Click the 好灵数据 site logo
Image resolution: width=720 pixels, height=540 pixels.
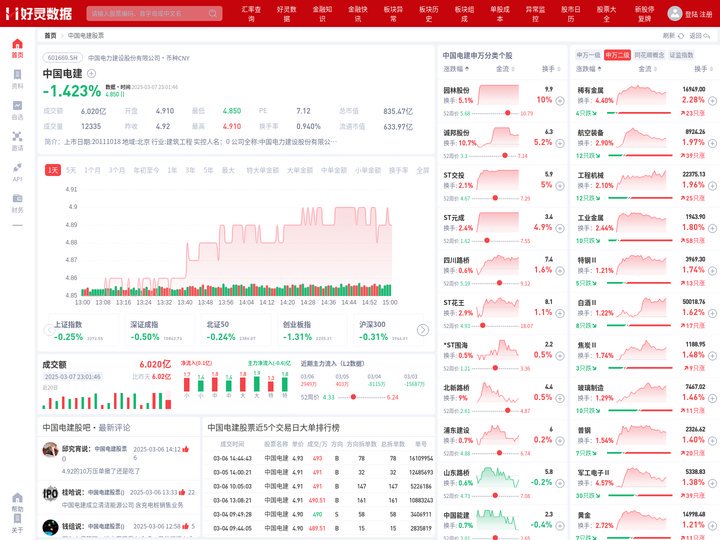[39, 13]
